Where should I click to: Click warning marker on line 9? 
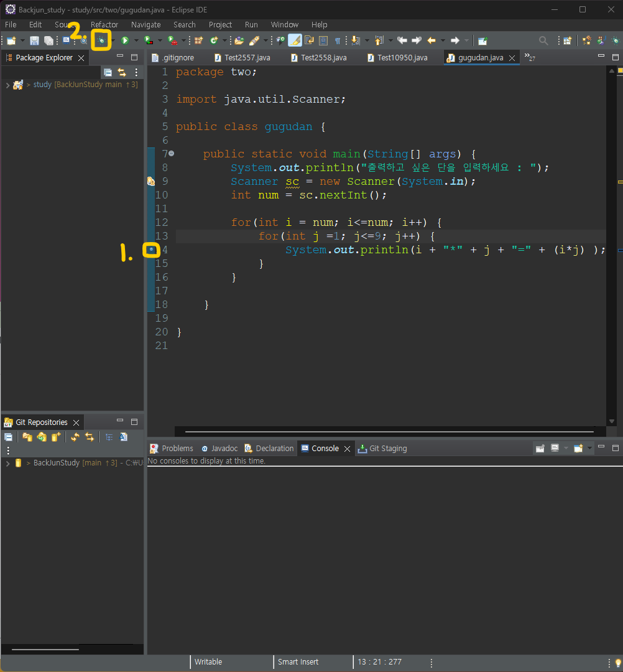tap(151, 181)
